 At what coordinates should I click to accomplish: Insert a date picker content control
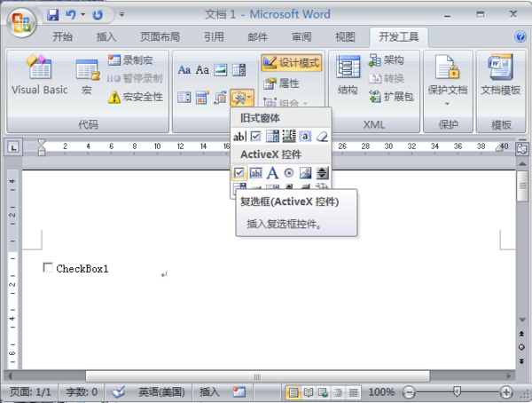(x=202, y=98)
